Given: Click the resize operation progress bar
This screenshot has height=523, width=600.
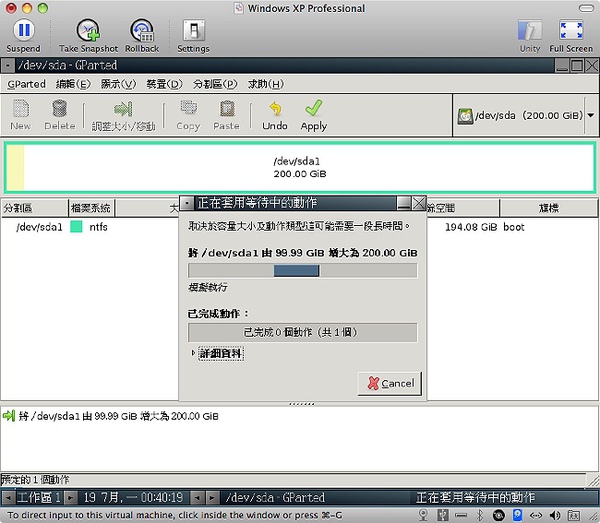Looking at the screenshot, I should pos(303,271).
